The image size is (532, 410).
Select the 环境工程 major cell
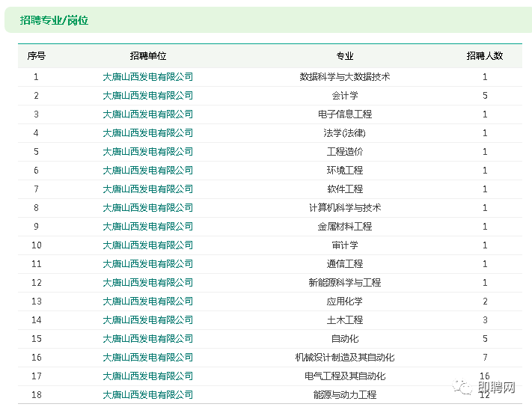click(345, 171)
